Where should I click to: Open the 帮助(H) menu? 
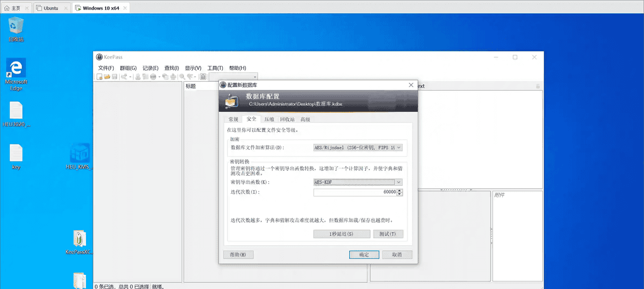click(237, 68)
